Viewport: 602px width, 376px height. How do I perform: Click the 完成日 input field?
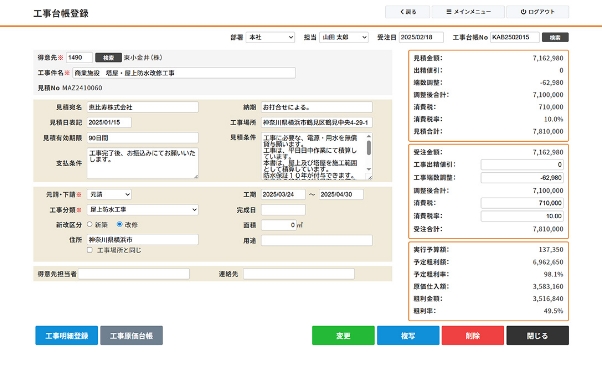(283, 210)
